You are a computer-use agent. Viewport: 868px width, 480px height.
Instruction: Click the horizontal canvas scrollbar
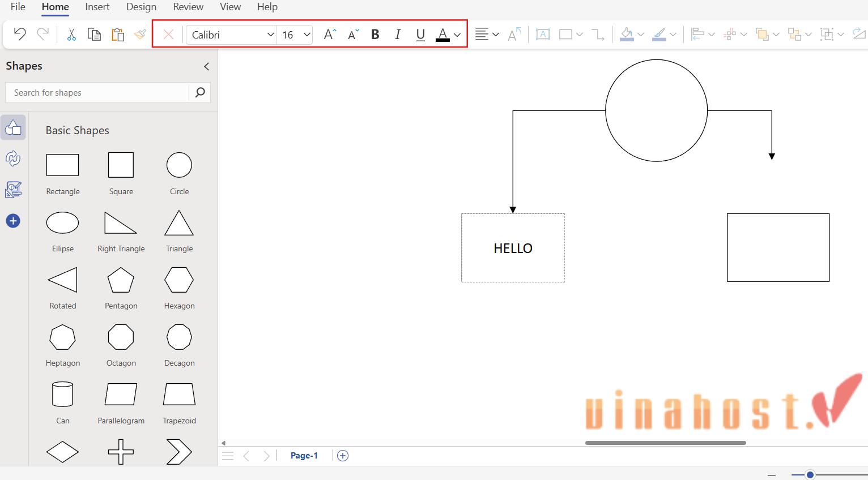point(666,443)
